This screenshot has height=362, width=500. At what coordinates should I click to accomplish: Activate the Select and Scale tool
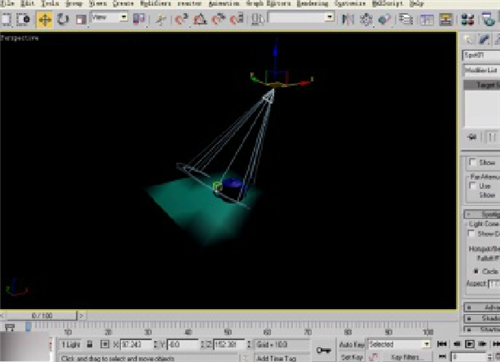(80, 19)
